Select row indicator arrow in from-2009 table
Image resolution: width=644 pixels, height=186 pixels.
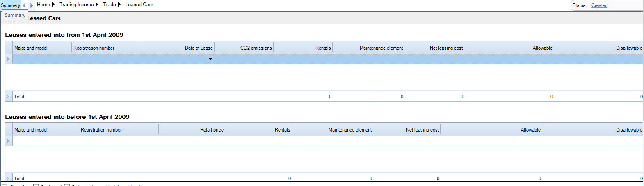click(9, 59)
